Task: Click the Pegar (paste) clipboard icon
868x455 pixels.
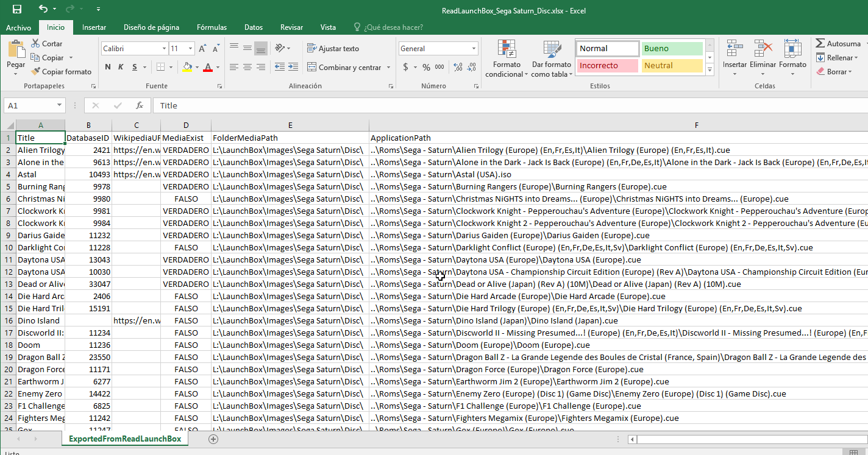Action: pyautogui.click(x=16, y=49)
